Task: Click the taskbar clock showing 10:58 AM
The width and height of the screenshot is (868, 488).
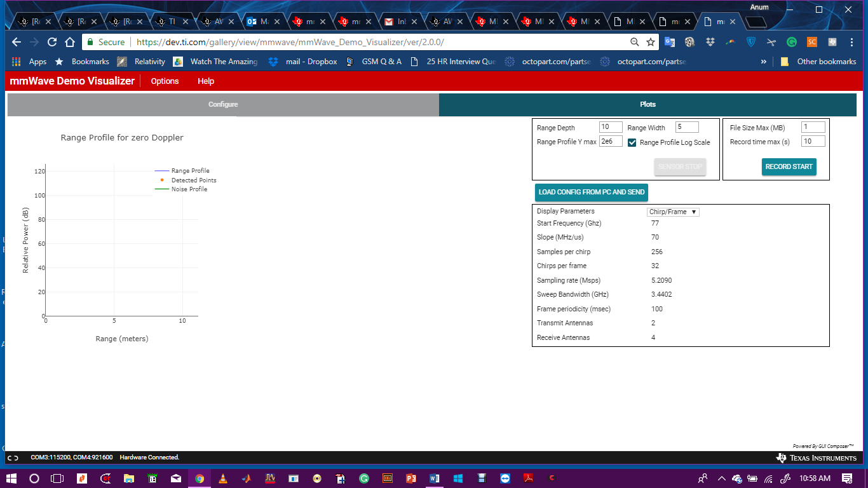Action: pos(815,478)
